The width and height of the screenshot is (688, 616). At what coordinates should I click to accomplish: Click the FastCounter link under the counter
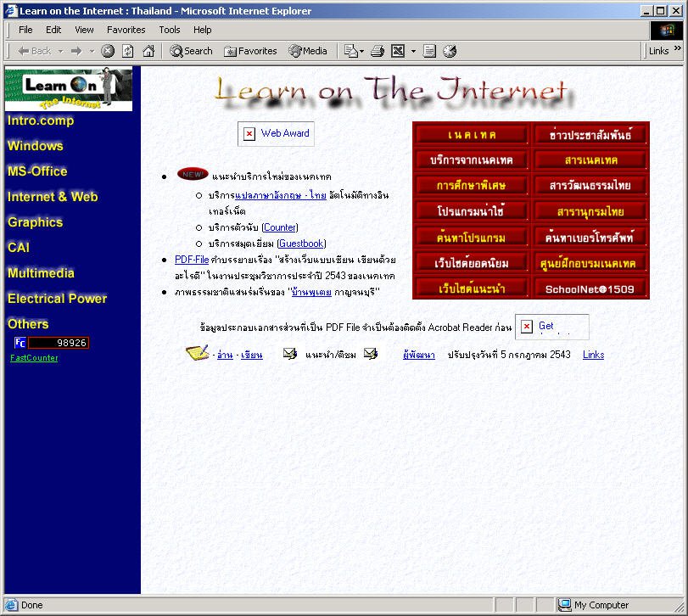34,358
